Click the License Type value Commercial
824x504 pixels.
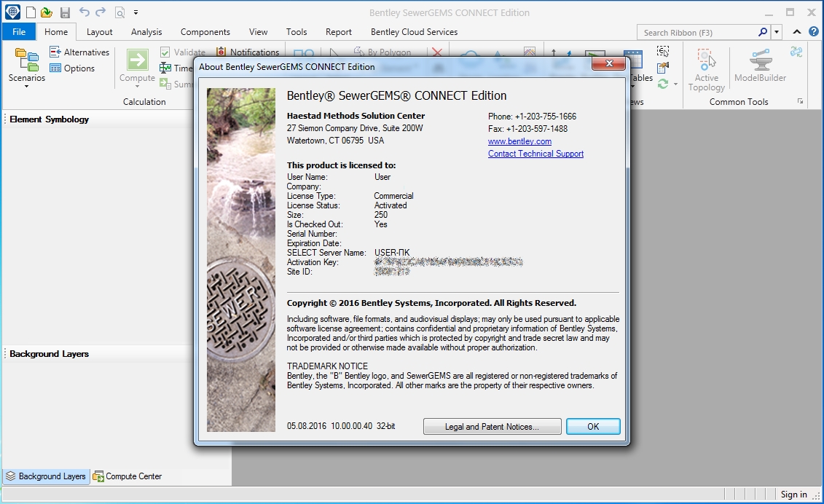393,195
